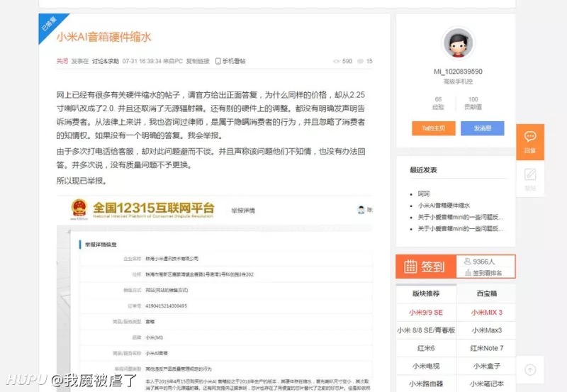This screenshot has width=567, height=392.
Task: Click the 全国12315互联网平台 title
Action: [153, 208]
